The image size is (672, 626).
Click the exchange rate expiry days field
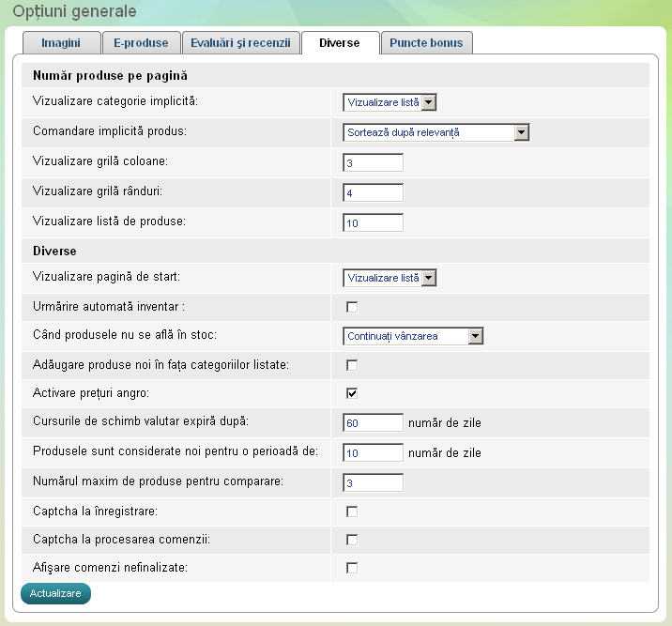coord(373,423)
